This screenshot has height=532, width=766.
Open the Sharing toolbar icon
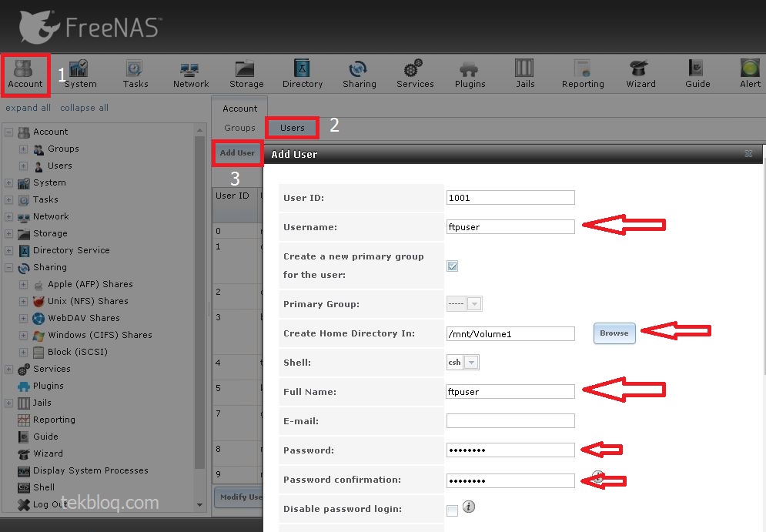tap(359, 75)
